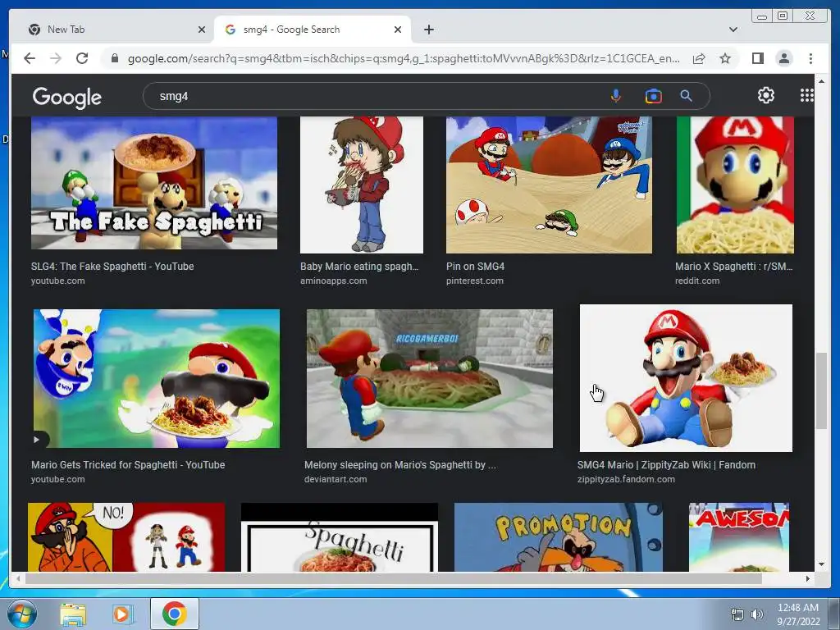
Task: Click aminoapps.com source text
Action: (x=333, y=281)
